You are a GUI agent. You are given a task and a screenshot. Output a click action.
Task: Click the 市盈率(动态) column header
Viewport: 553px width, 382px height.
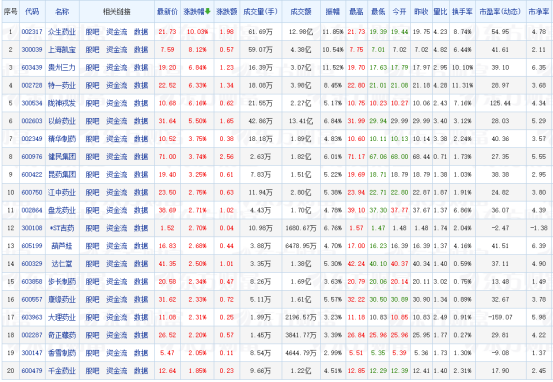(x=500, y=12)
